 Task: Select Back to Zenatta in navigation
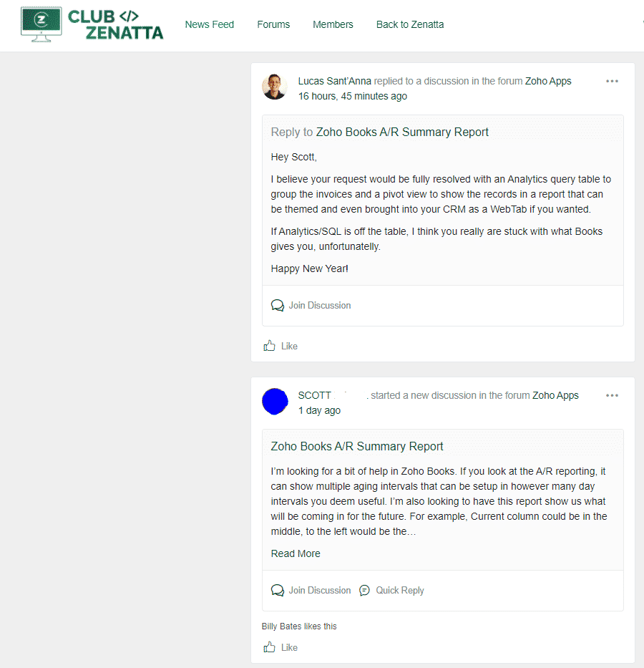(x=410, y=24)
